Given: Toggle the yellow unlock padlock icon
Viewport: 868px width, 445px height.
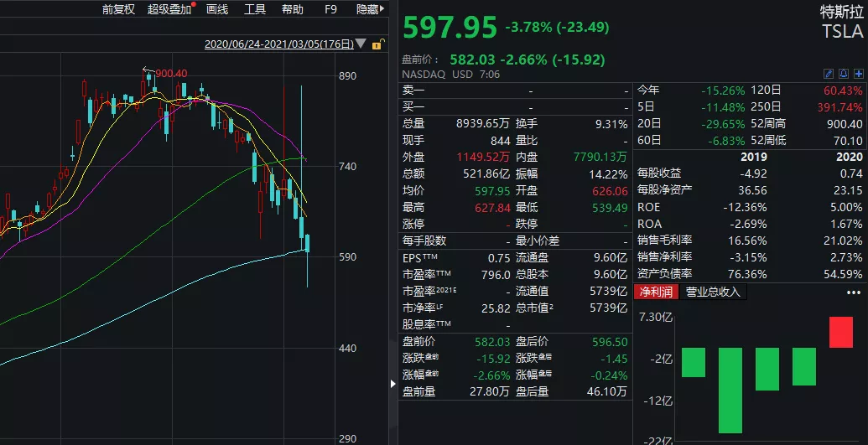Looking at the screenshot, I should click(377, 44).
